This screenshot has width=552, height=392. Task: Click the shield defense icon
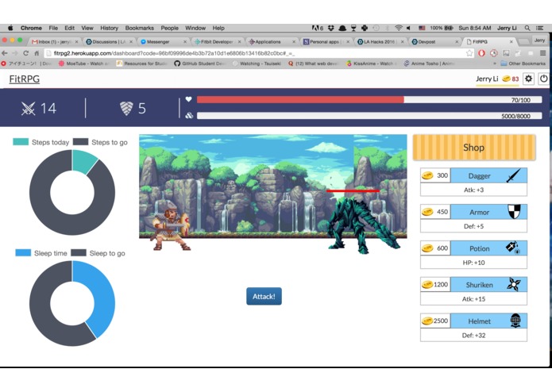coord(126,108)
